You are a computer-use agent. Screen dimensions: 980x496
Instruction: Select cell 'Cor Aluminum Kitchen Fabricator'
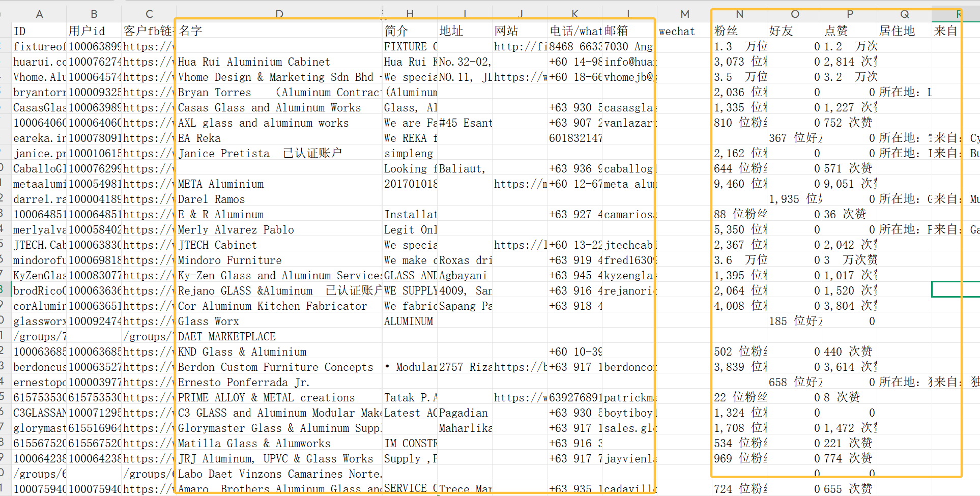(279, 306)
